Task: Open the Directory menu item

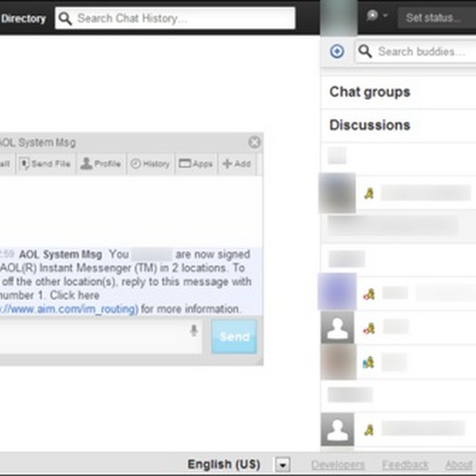Action: pyautogui.click(x=23, y=18)
